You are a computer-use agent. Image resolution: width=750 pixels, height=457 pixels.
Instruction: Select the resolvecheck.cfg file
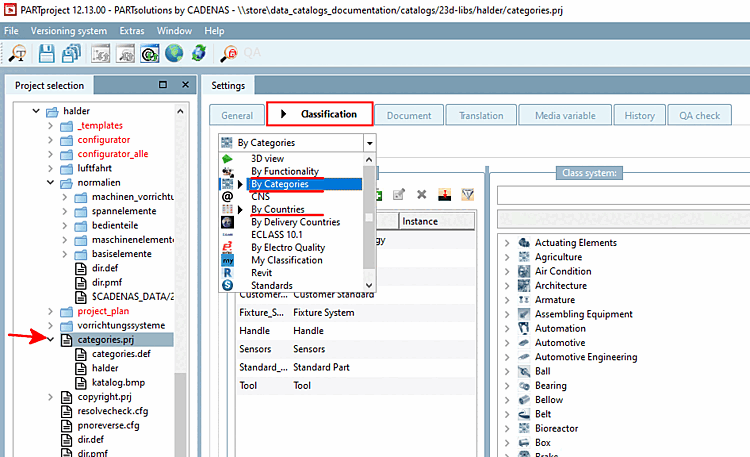point(113,411)
